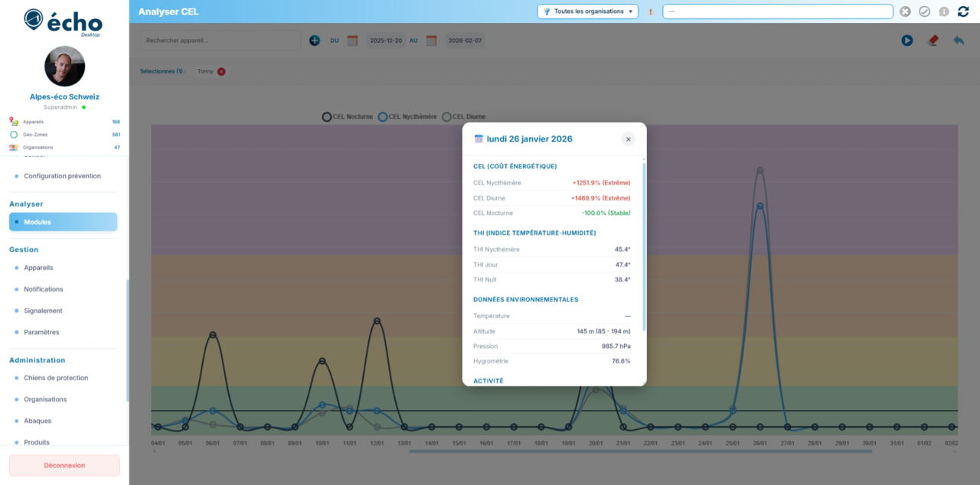Toggle the CEL Nocturne series visibility

click(327, 116)
